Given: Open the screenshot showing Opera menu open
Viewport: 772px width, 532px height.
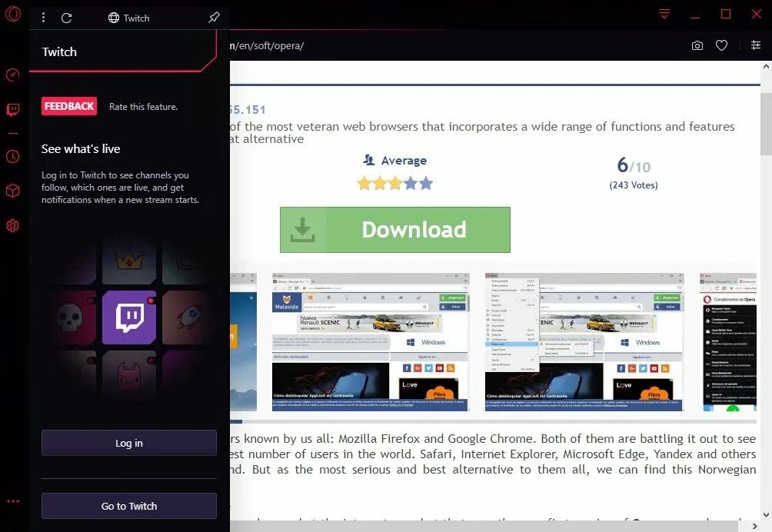Looking at the screenshot, I should click(584, 342).
